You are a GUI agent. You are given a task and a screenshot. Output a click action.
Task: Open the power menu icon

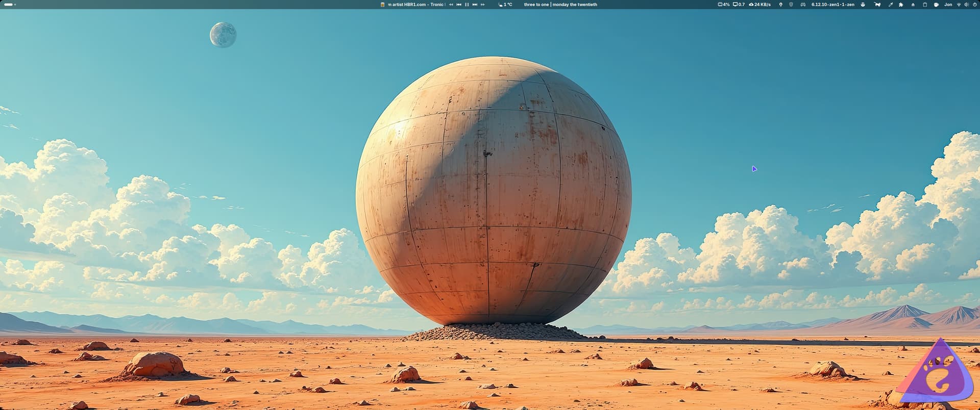coord(974,5)
